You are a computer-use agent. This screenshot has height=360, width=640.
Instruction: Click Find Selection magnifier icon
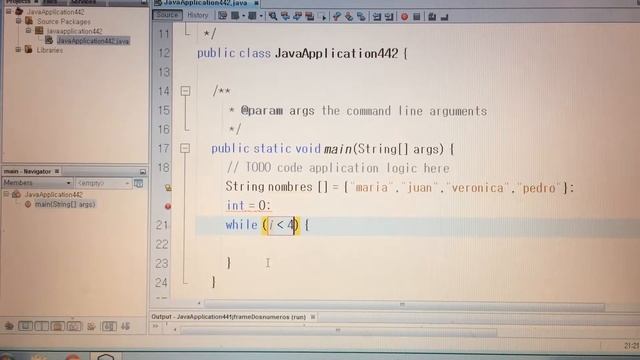(x=273, y=16)
